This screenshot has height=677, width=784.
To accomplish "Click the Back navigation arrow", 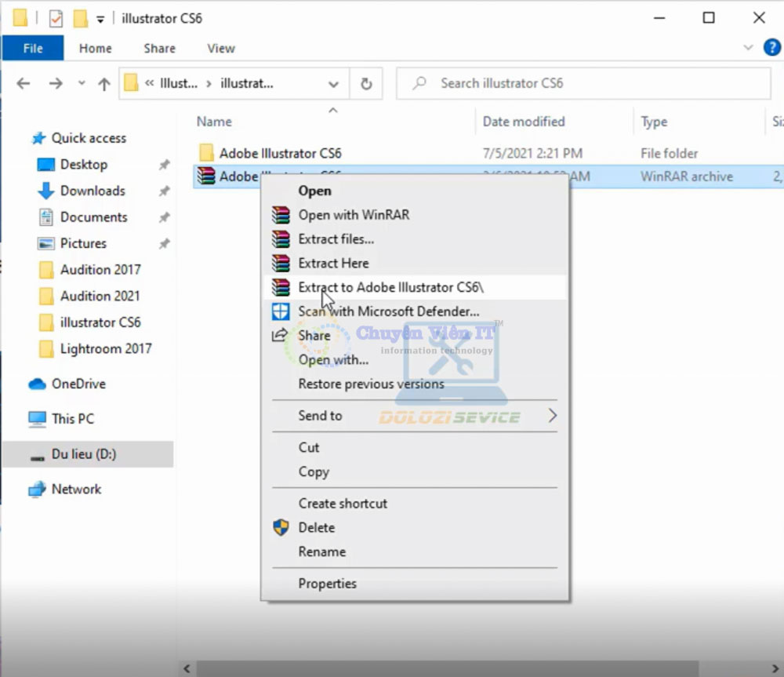I will (23, 83).
